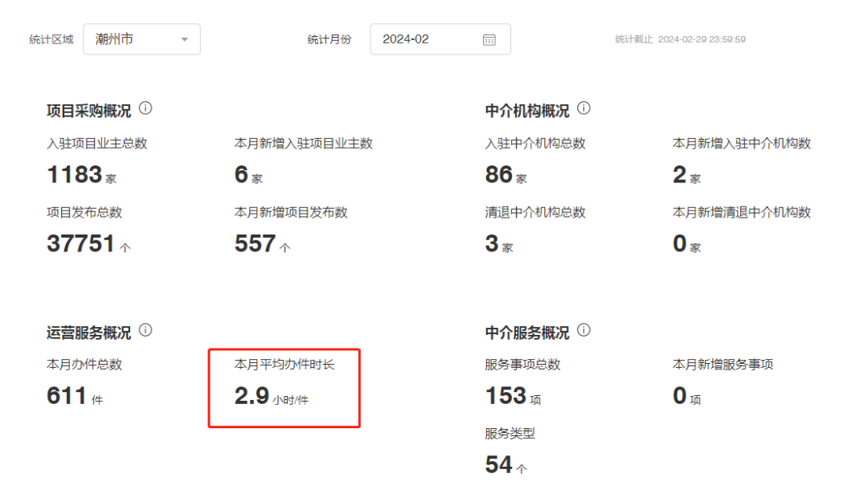Click info icon beside 项目采购概况
The image size is (868, 498).
pos(145,108)
